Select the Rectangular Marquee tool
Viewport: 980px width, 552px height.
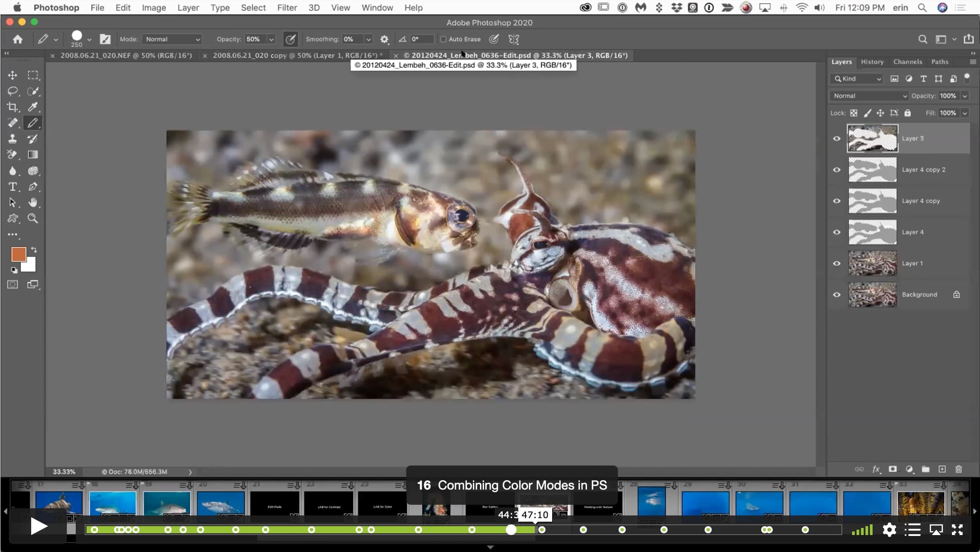(33, 75)
